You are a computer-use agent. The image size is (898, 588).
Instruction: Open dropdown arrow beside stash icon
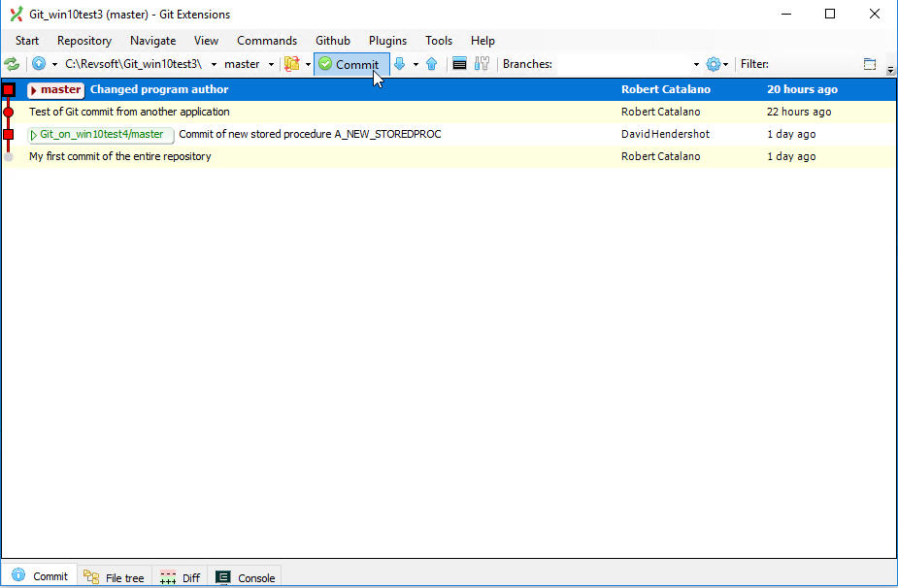[x=308, y=64]
